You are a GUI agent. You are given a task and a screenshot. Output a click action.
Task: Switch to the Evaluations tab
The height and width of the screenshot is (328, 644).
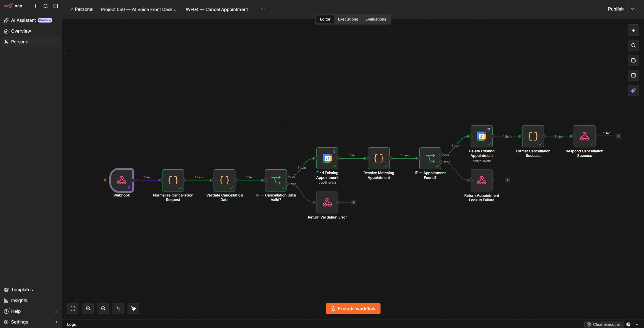point(376,19)
